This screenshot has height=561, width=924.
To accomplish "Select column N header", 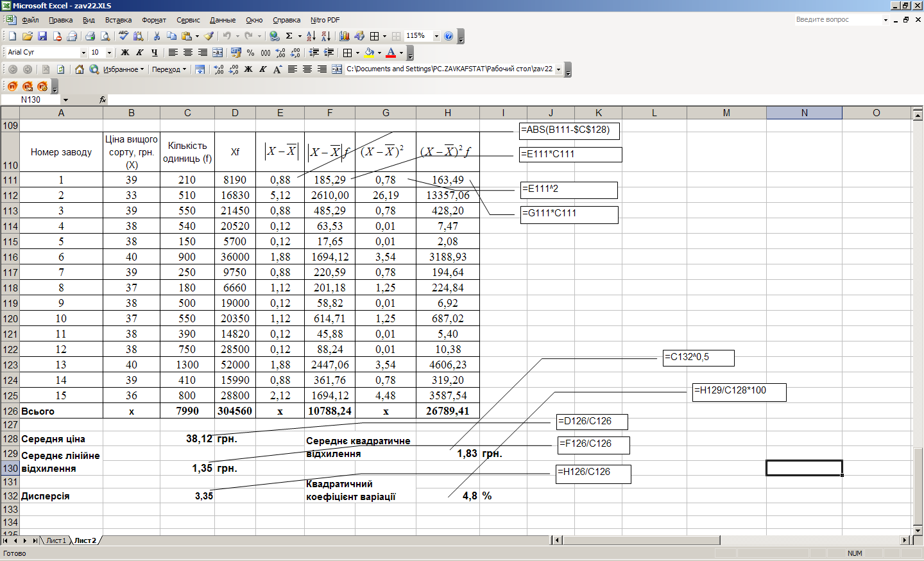I will point(804,113).
